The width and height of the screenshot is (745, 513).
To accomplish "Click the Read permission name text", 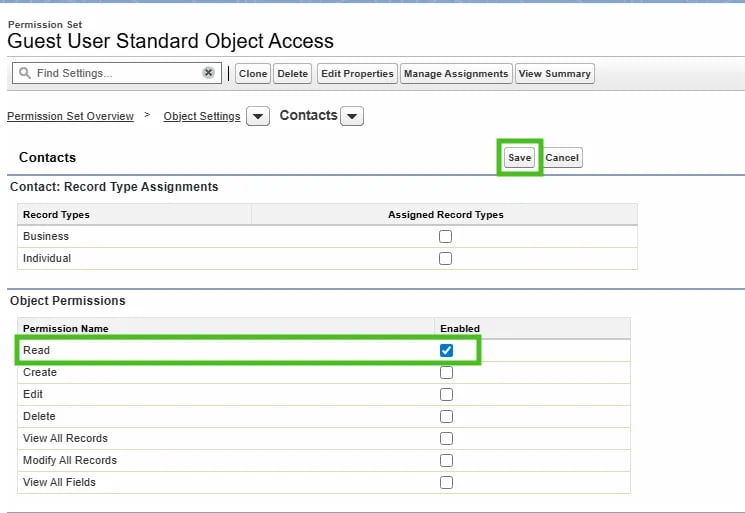I will tap(37, 351).
